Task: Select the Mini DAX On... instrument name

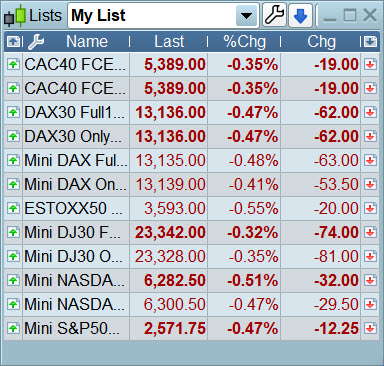Action: [x=75, y=184]
